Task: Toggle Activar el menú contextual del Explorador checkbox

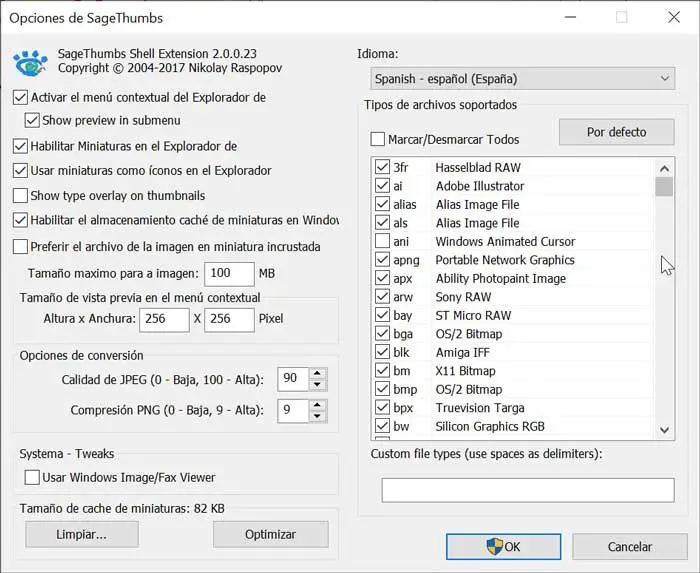Action: 20,97
